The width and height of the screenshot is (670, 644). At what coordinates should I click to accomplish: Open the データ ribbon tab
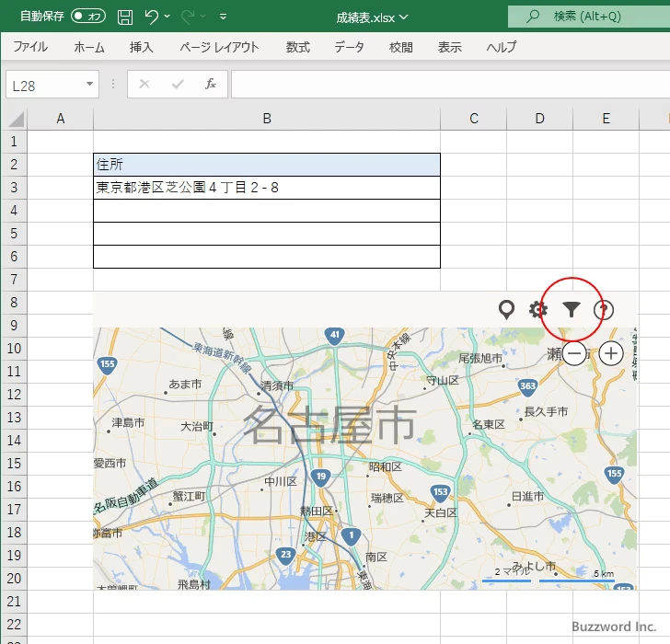coord(349,47)
